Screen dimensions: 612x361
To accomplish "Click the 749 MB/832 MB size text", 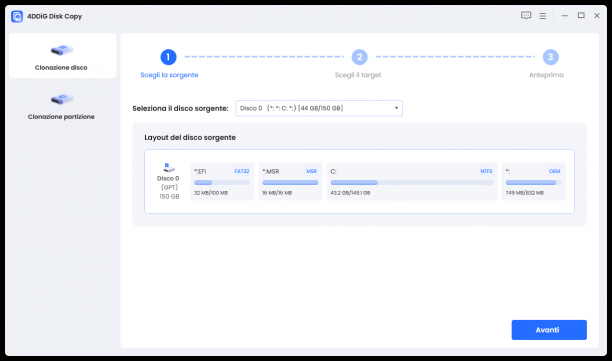I will pyautogui.click(x=525, y=193).
